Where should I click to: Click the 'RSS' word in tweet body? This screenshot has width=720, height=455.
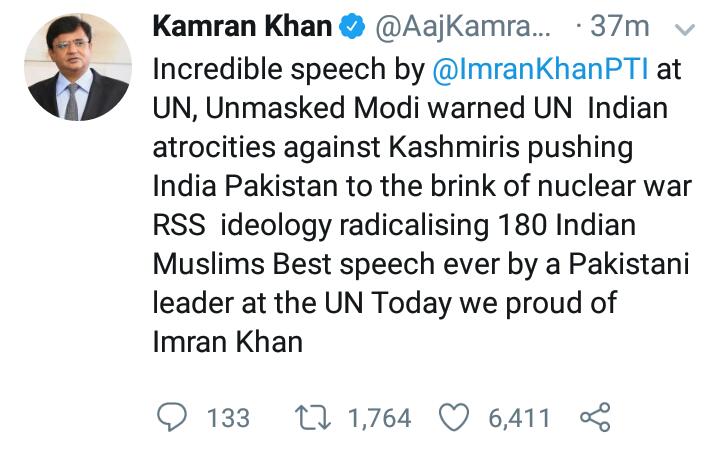(179, 225)
